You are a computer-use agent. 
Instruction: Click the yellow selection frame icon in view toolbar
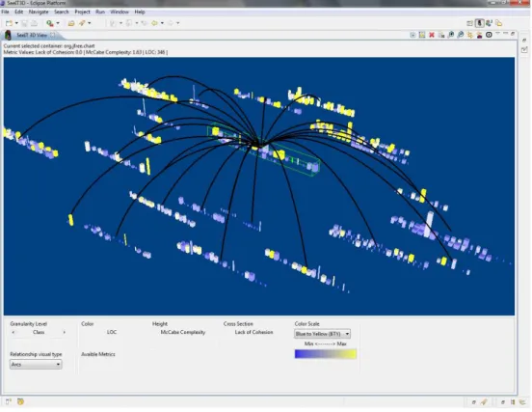tap(422, 35)
